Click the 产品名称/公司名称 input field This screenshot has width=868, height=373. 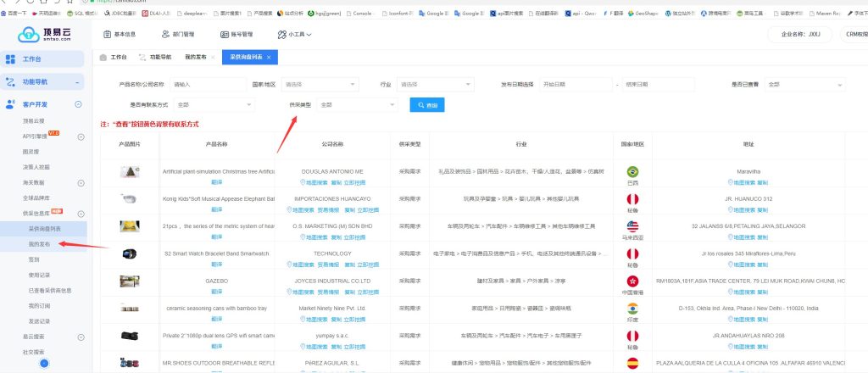(x=205, y=84)
